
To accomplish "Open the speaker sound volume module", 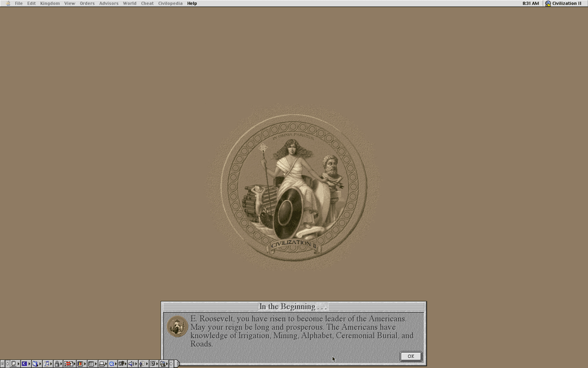I will pyautogui.click(x=132, y=364).
